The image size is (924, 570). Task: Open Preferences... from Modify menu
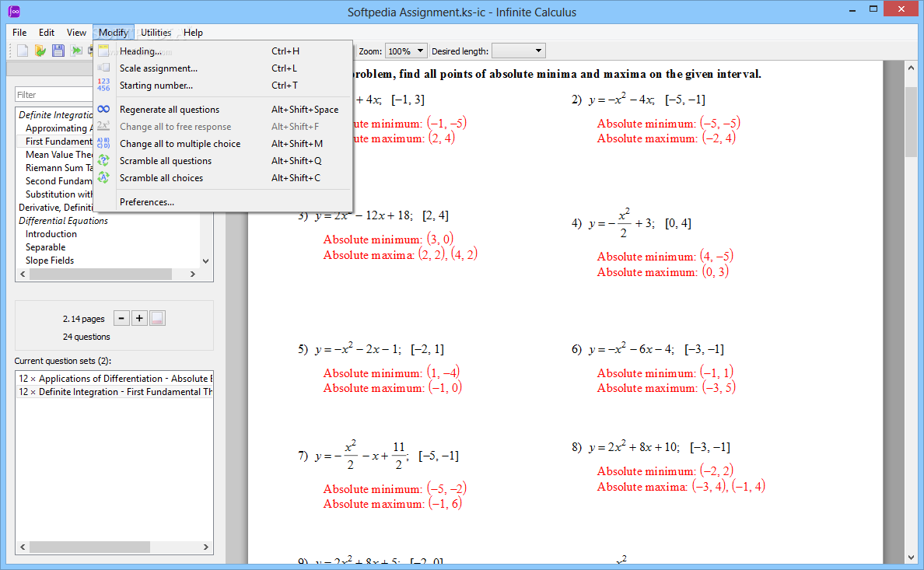(223, 201)
